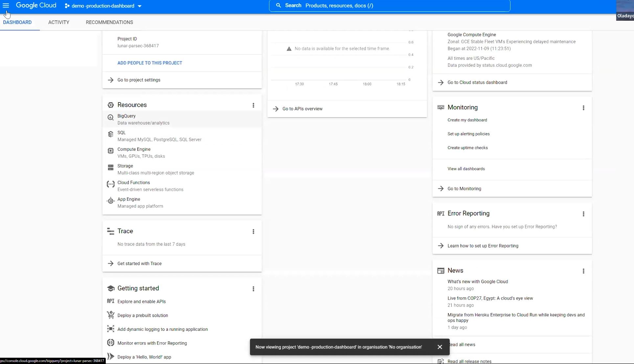Click the SQL layers icon
This screenshot has height=364, width=634.
point(111,134)
